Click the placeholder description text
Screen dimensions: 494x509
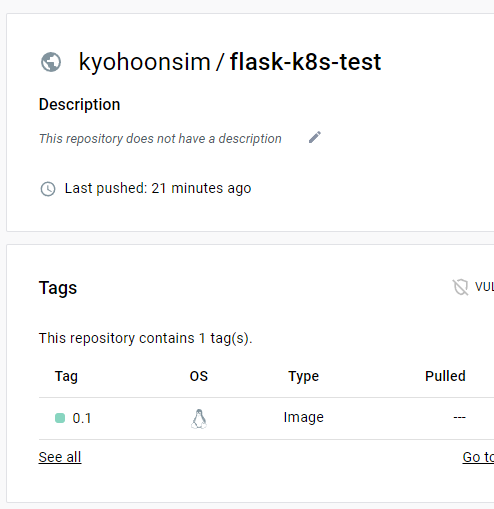tap(160, 139)
